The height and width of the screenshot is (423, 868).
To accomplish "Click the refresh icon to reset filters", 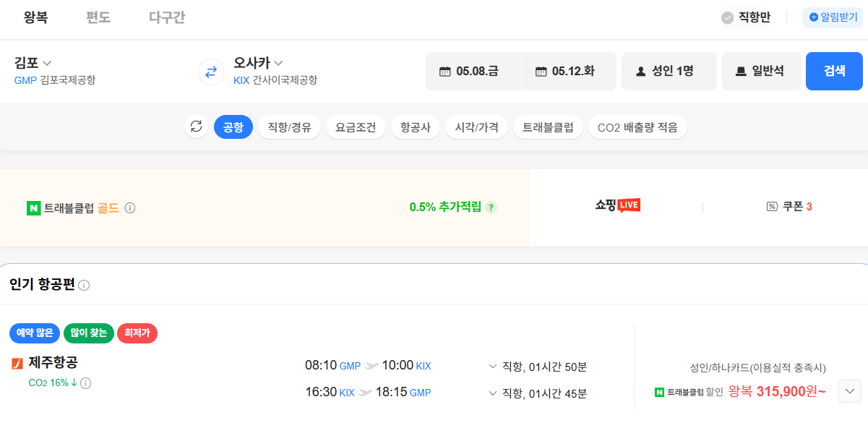I will point(196,127).
